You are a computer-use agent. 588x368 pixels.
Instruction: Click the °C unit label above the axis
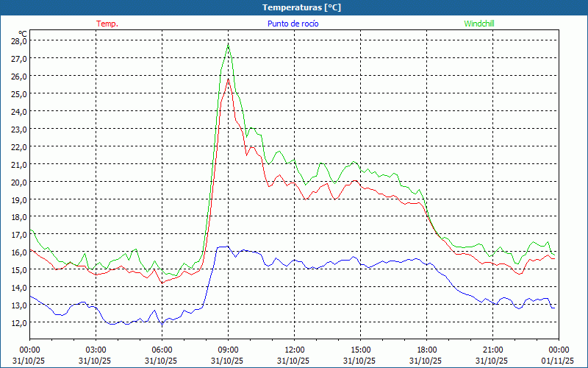23,33
